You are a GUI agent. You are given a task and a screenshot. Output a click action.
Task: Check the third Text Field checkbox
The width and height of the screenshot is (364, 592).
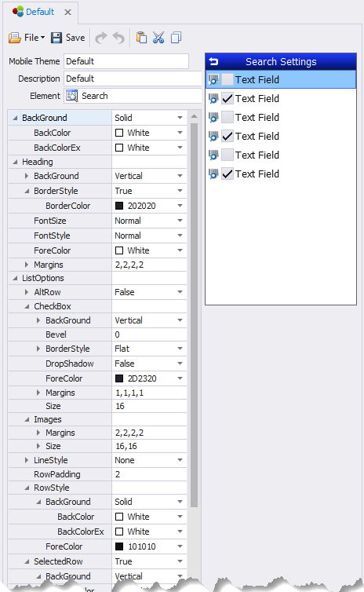(x=227, y=118)
